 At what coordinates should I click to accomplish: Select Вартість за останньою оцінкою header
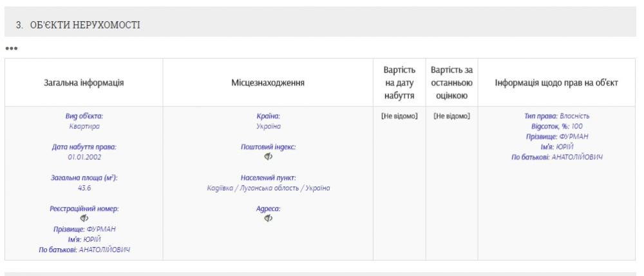[451, 81]
